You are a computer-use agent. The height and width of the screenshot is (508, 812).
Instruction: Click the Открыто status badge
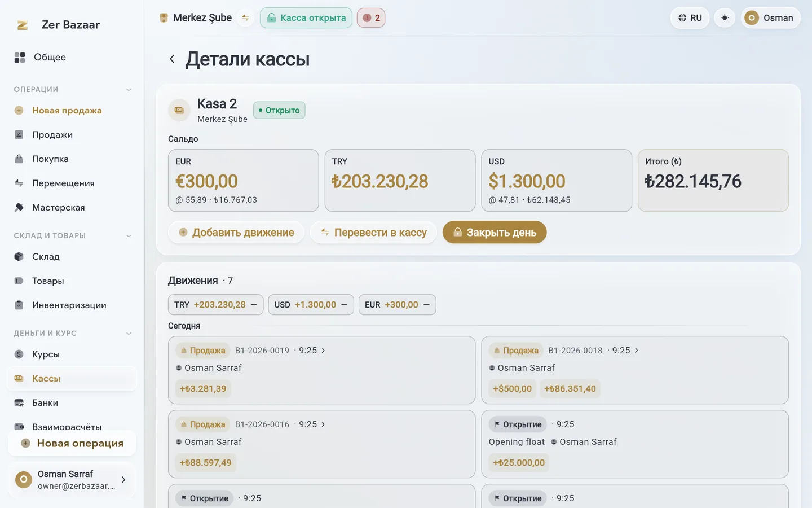(279, 111)
